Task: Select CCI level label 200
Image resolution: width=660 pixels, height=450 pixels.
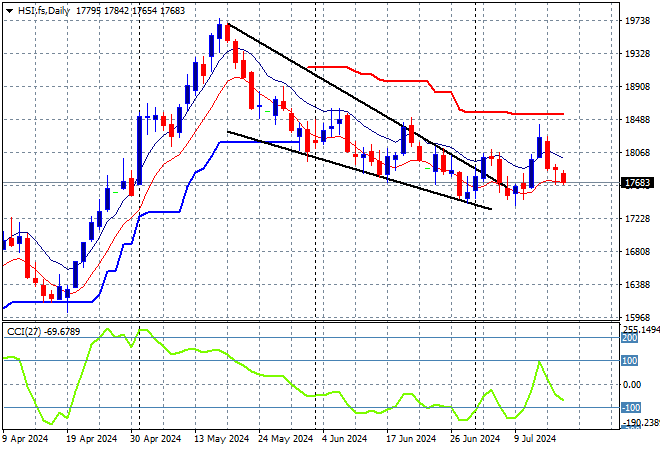Action: [630, 338]
